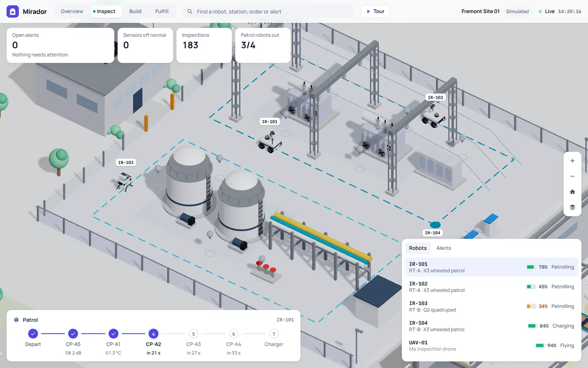Open the Build tab

coord(135,11)
